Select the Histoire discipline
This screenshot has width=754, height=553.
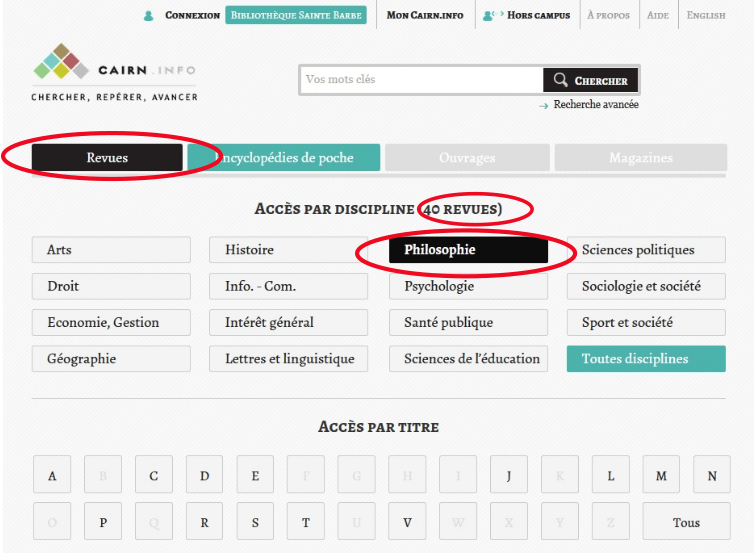point(289,250)
